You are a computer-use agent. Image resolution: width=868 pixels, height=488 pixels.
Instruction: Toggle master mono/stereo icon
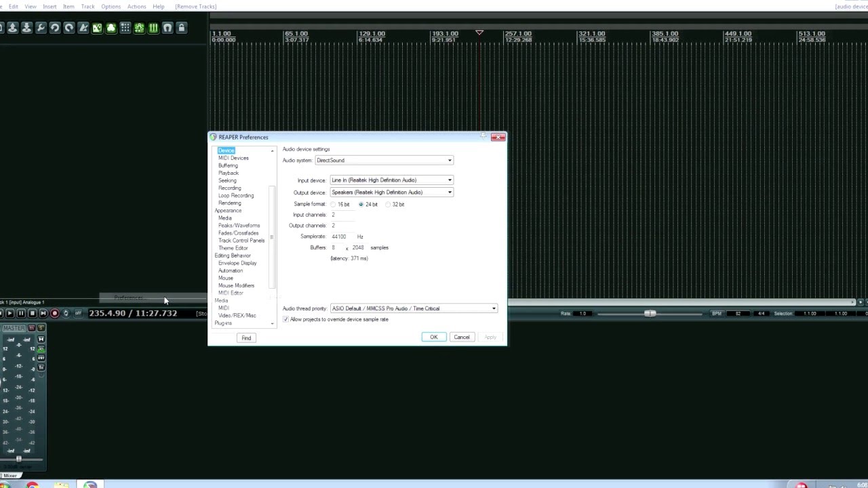pos(41,339)
